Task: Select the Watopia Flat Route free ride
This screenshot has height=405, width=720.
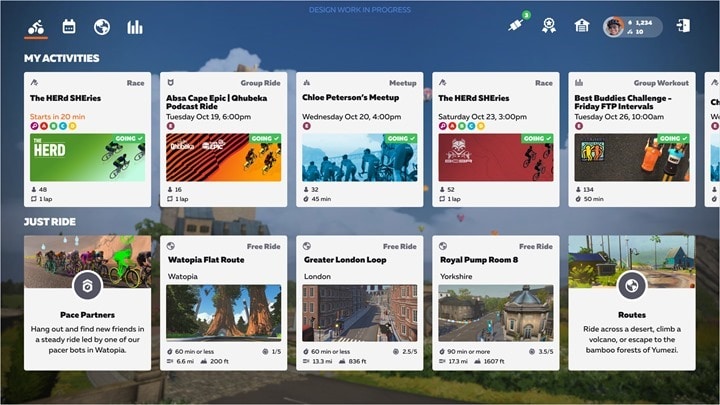Action: pos(224,303)
